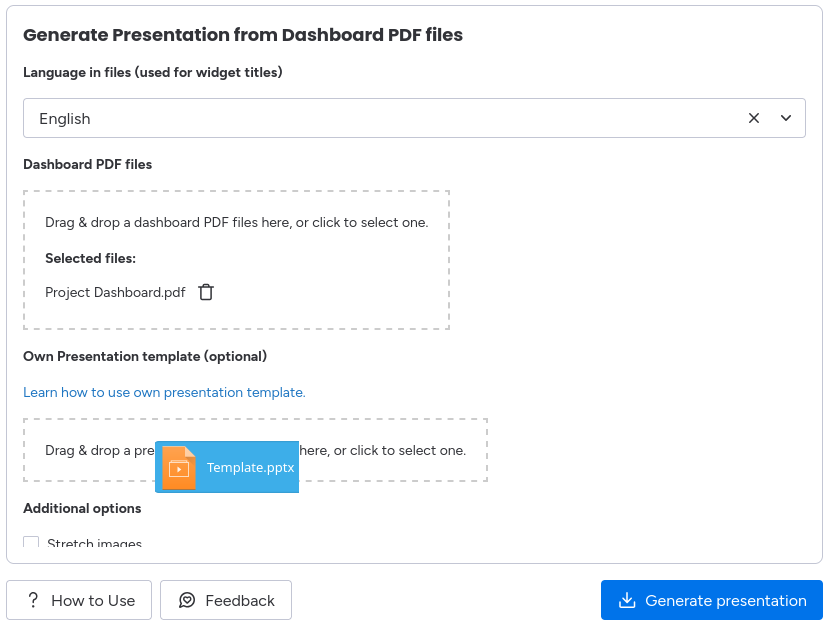Click the Generate presentation button
The height and width of the screenshot is (624, 832).
(711, 600)
